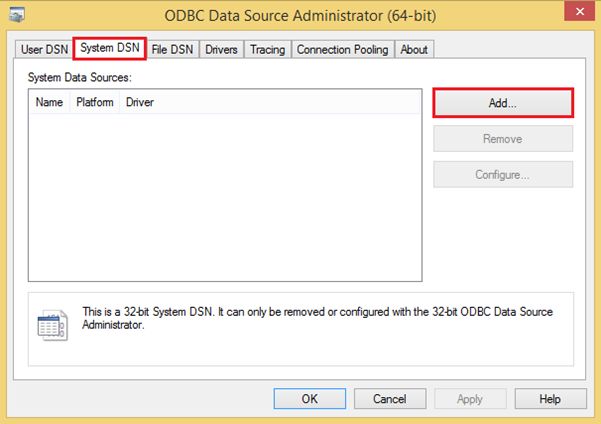601x424 pixels.
Task: Show the Tracing tab
Action: tap(267, 50)
